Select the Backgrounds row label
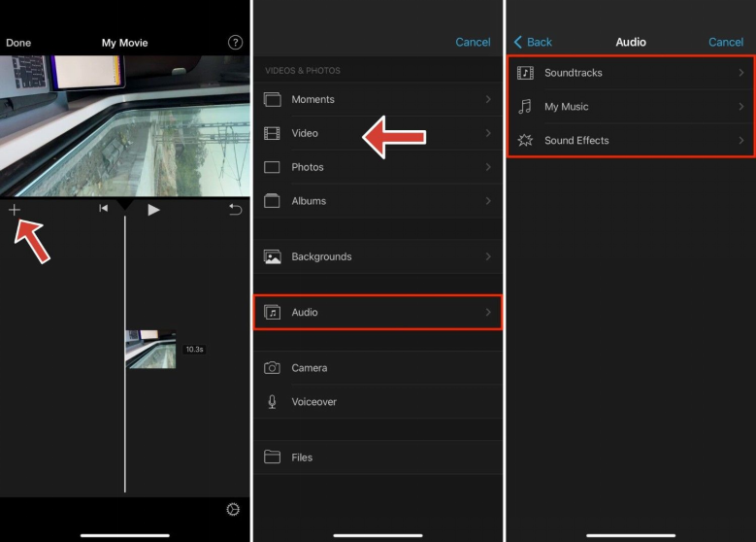Screen dimensions: 756x542 point(321,256)
